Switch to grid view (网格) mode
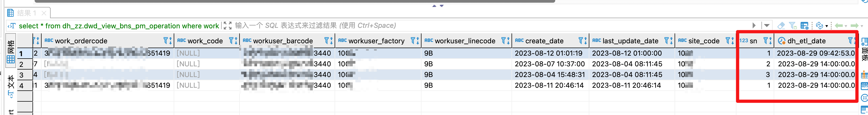The width and height of the screenshot is (868, 115). 11,52
